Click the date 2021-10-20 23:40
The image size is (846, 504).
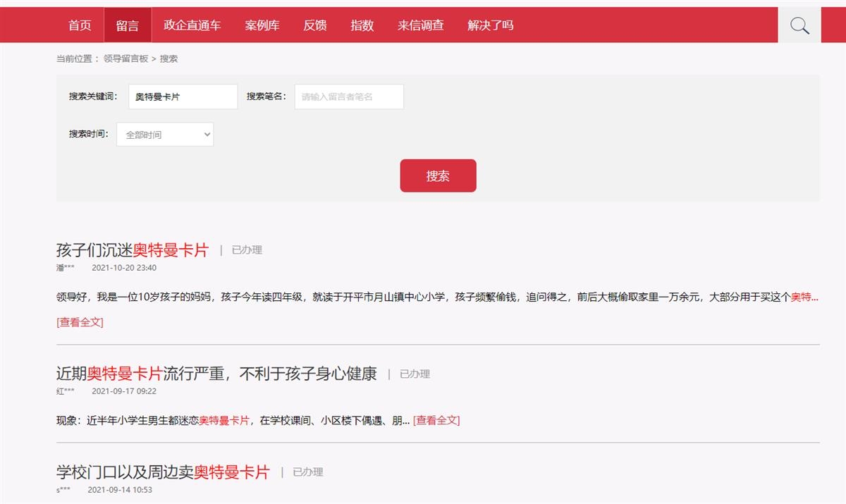124,268
